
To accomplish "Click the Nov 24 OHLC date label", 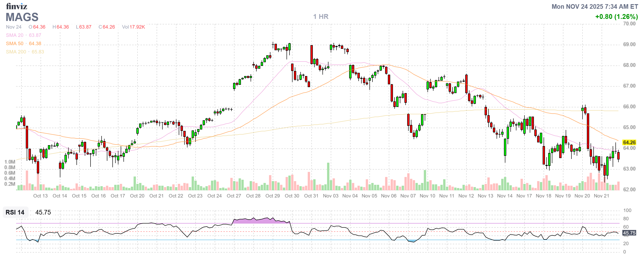I will coord(14,27).
